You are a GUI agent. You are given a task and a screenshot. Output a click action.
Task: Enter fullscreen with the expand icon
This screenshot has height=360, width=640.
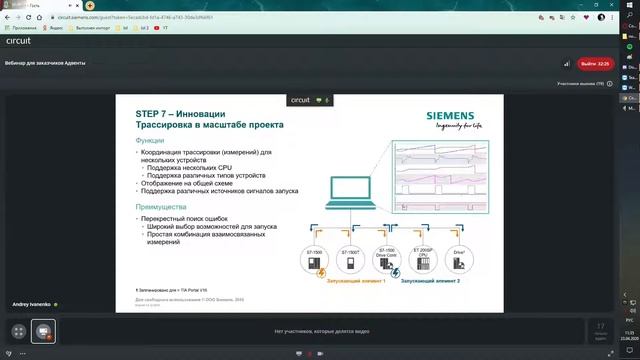[611, 353]
